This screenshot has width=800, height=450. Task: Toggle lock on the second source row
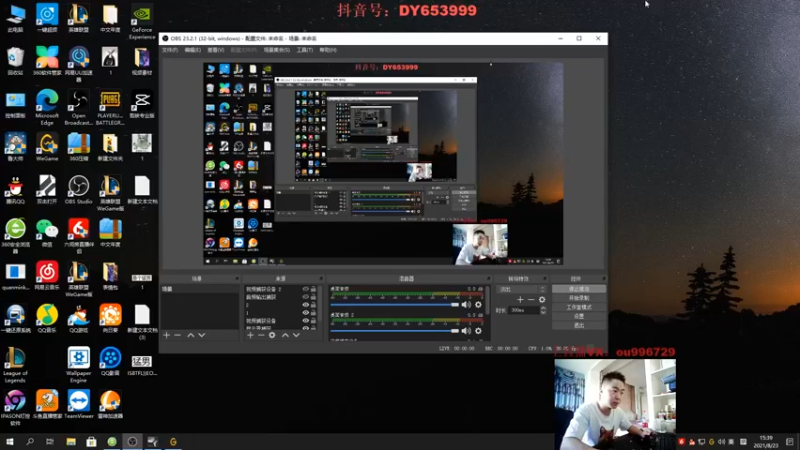click(313, 297)
